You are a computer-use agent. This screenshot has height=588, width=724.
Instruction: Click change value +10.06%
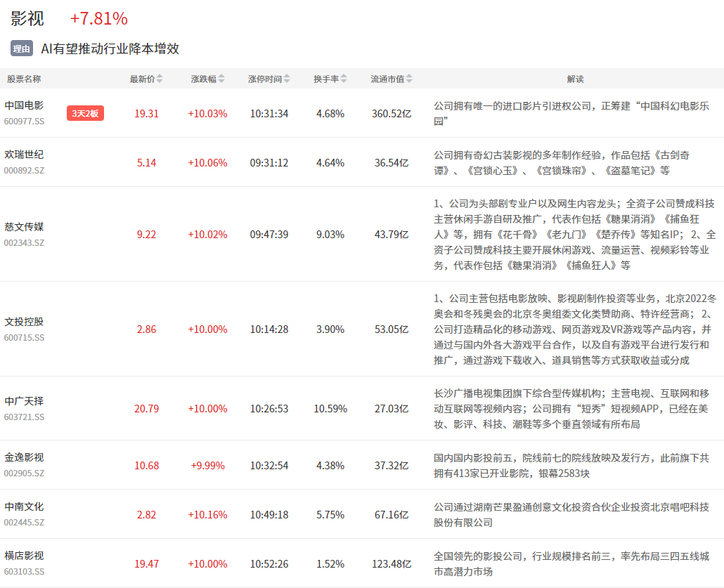[207, 163]
